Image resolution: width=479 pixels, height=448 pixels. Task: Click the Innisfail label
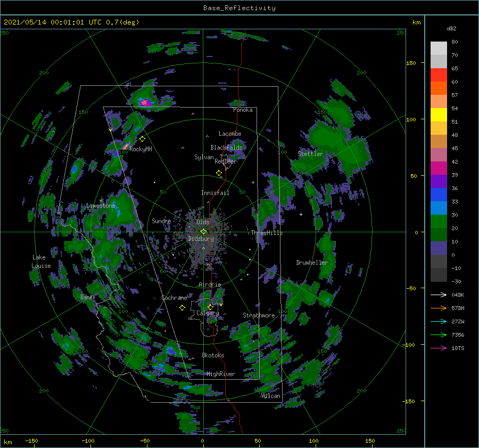point(215,193)
